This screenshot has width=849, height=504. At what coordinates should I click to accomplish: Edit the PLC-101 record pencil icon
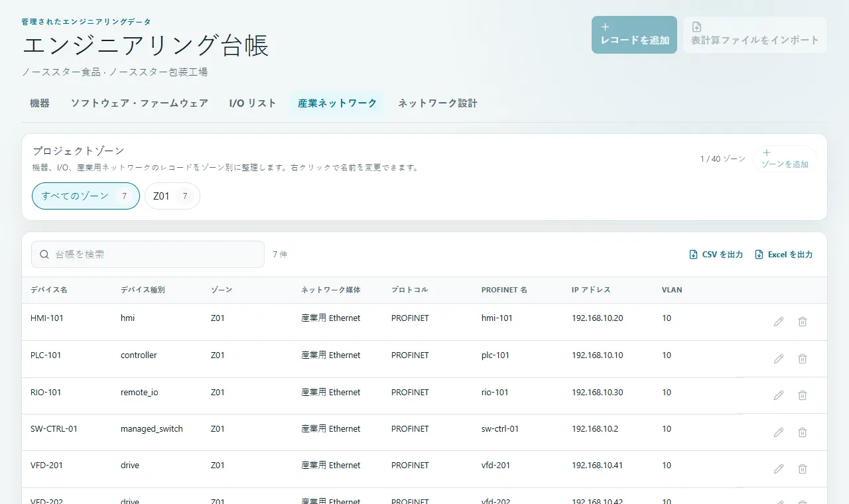779,359
